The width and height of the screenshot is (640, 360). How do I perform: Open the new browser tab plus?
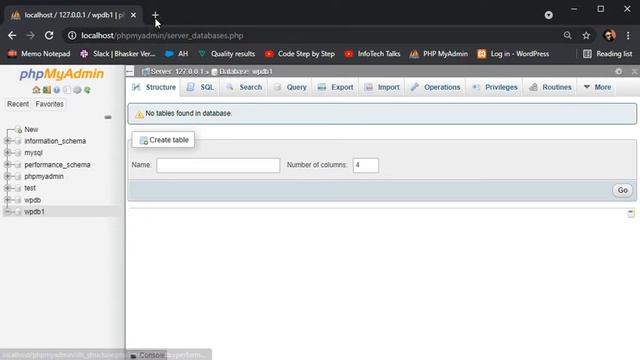(x=155, y=15)
